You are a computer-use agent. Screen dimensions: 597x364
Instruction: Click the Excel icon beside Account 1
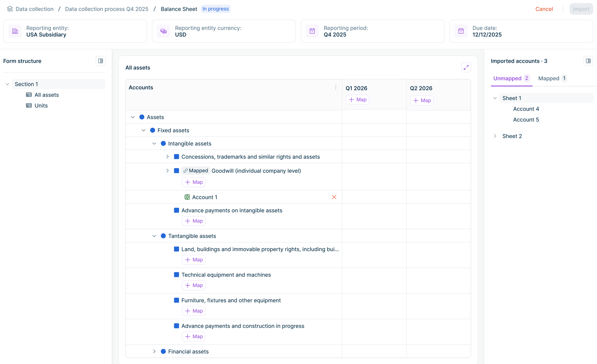pos(187,197)
